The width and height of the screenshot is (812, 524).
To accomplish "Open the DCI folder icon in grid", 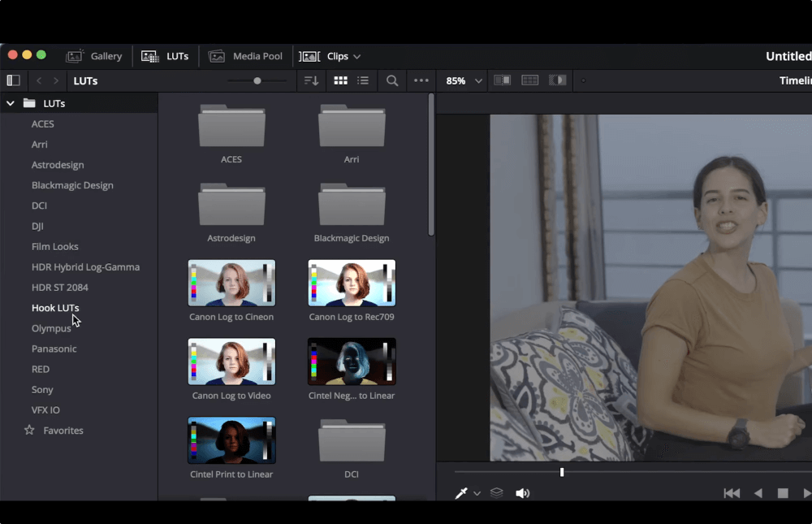I will tap(352, 440).
